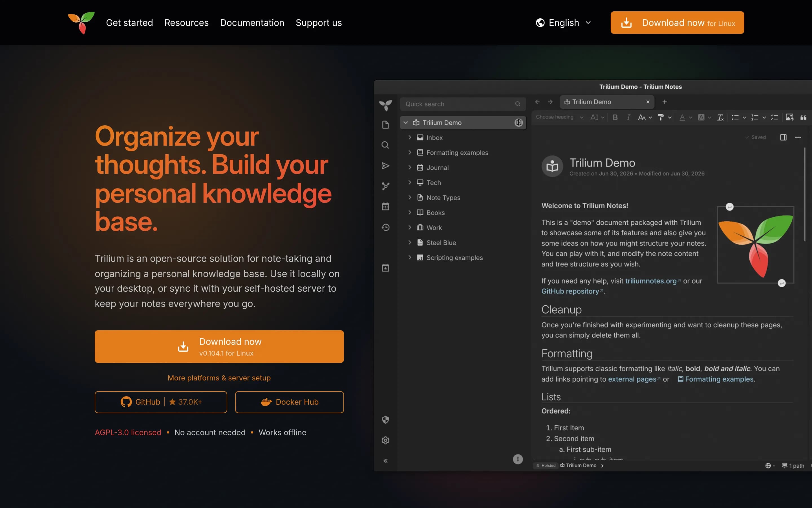Open the Support us page
The width and height of the screenshot is (812, 508).
click(x=319, y=23)
